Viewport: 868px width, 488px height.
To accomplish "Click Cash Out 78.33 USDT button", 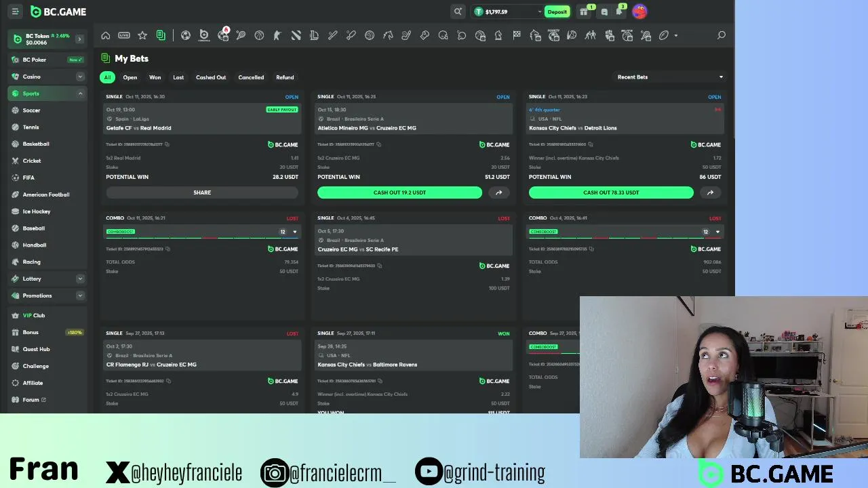I will coord(611,192).
